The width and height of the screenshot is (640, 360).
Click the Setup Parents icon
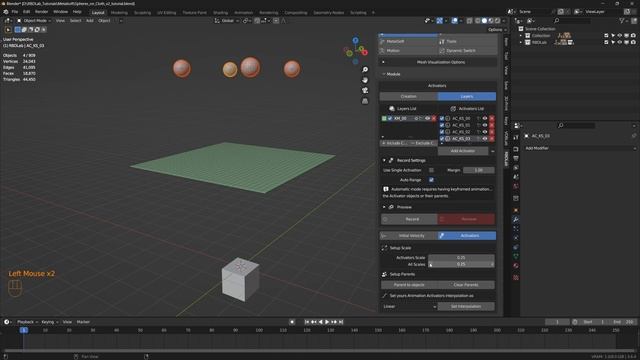[x=384, y=274]
